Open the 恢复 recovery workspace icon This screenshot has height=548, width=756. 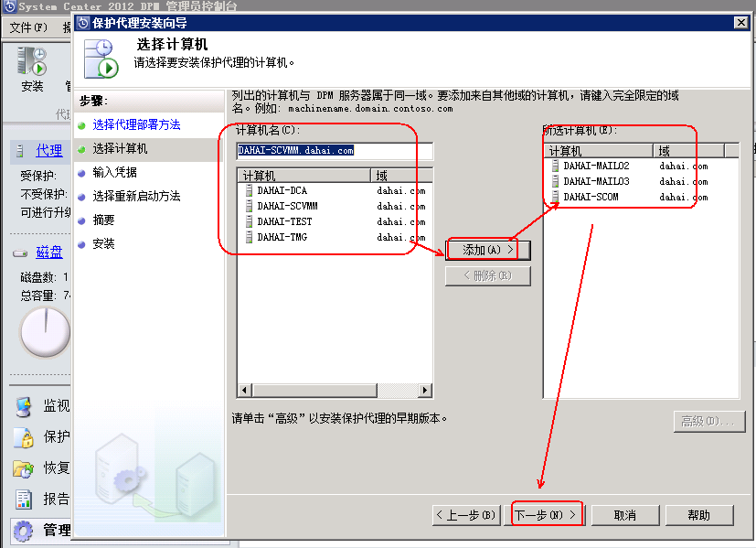pyautogui.click(x=23, y=467)
